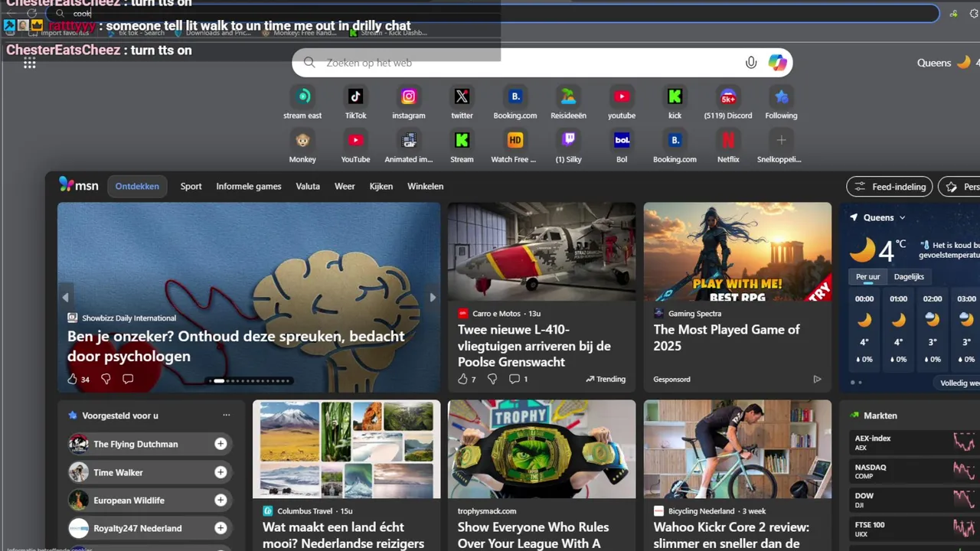980x551 pixels.
Task: Open the Stream shortcut with green K
Action: click(462, 140)
